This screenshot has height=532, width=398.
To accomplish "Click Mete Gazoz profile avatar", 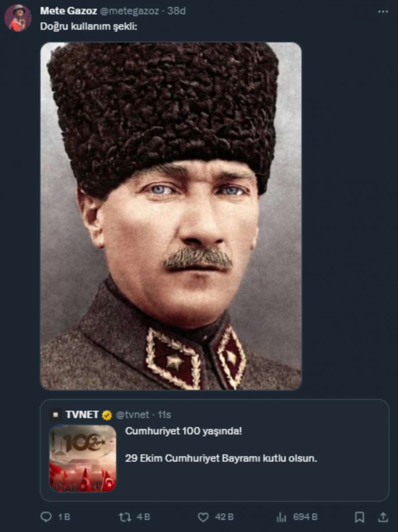I will [x=18, y=18].
